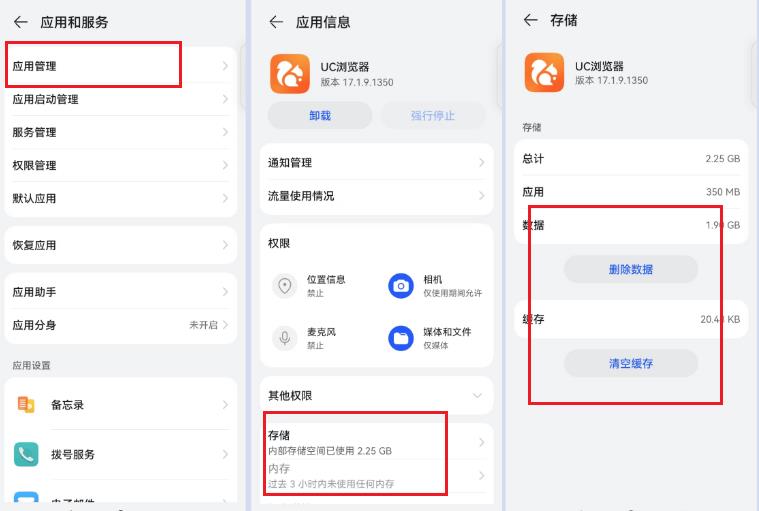Tap back arrow in 应用信息 screen
Screen dimensions: 759x511
click(x=276, y=22)
